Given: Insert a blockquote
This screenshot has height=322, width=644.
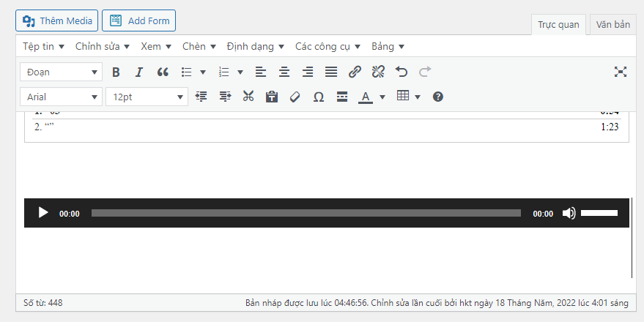Looking at the screenshot, I should [x=163, y=72].
